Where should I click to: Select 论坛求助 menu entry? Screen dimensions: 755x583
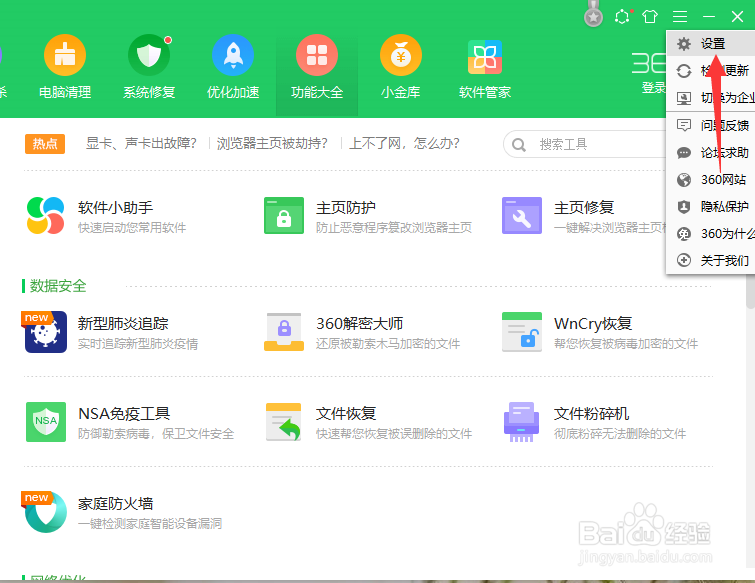[711, 153]
